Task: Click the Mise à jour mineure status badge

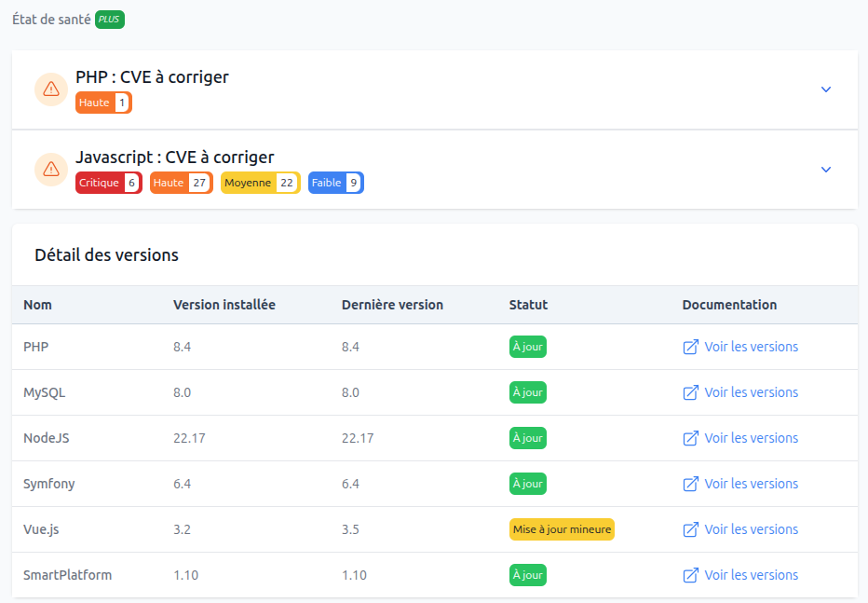Action: coord(562,528)
